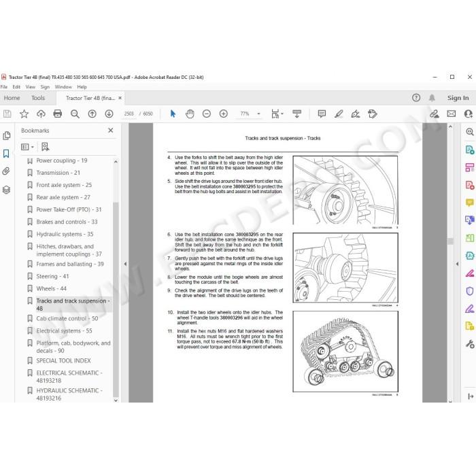Choose the arrow Selection tool

pyautogui.click(x=173, y=114)
